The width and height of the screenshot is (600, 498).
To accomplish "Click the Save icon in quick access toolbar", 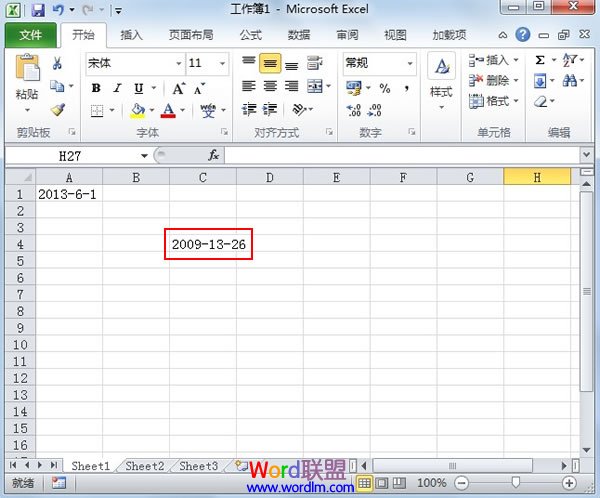I will [x=38, y=10].
